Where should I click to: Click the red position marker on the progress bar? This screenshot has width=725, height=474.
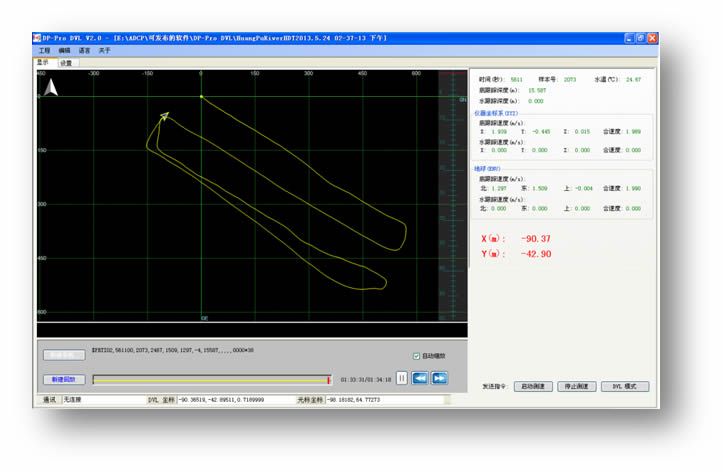[x=328, y=380]
